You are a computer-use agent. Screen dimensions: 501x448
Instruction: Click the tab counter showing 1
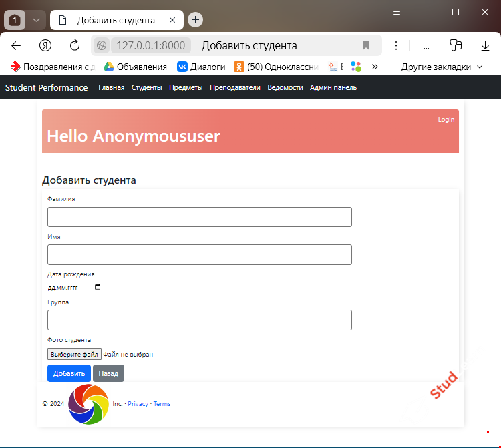15,20
